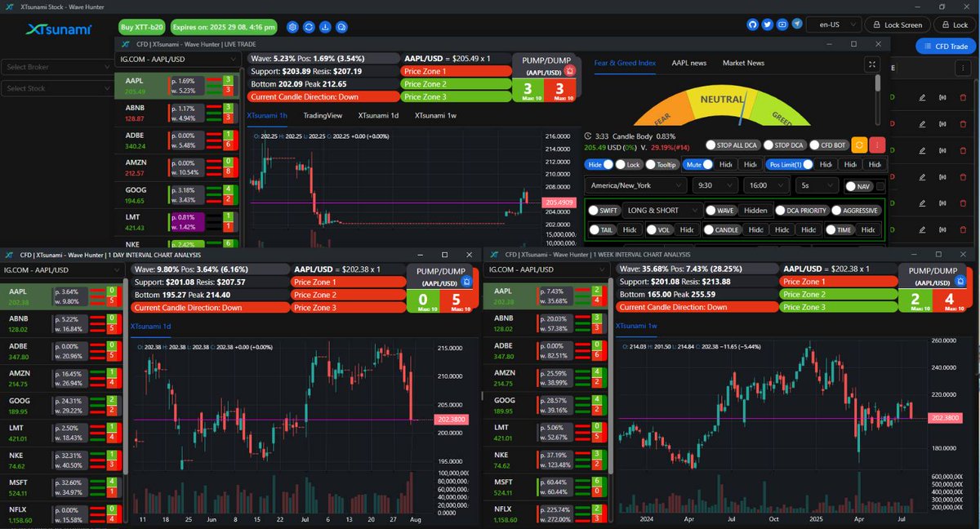Screen dimensions: 980x529
Task: Click the Lock Screen button
Action: (897, 24)
